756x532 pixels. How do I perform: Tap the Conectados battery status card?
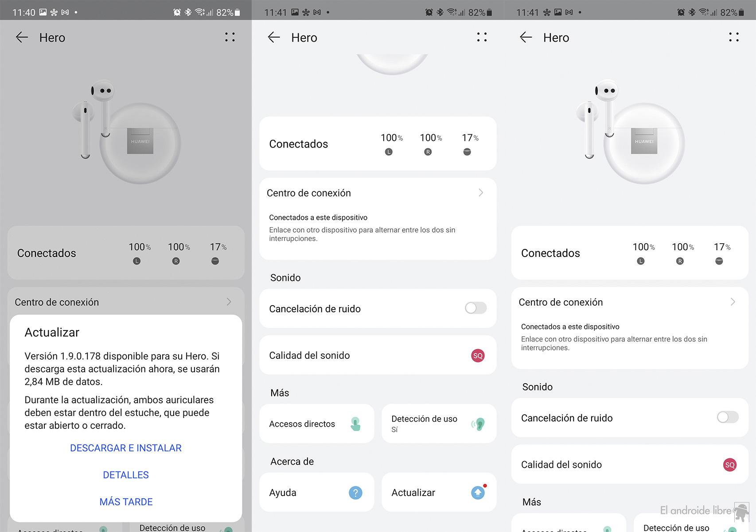coord(378,143)
